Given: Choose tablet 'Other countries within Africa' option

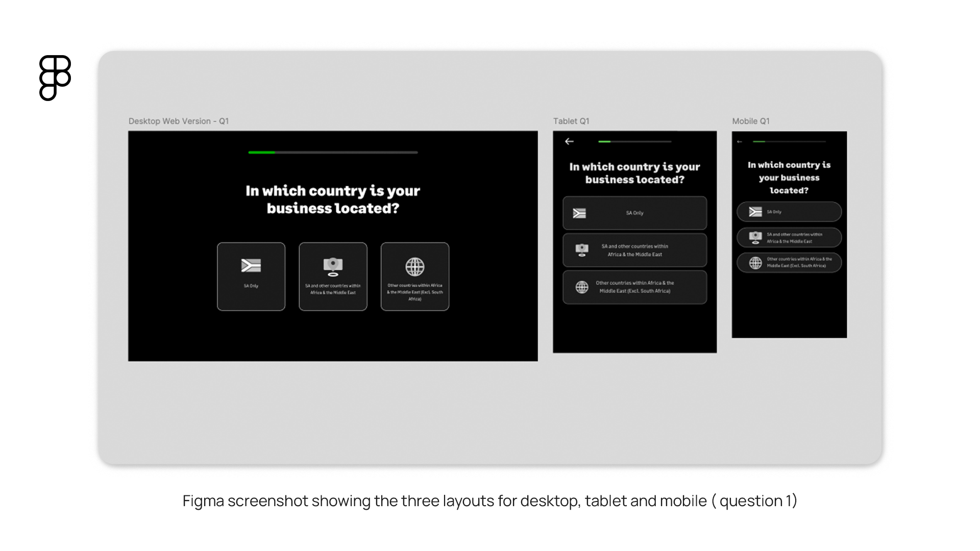Looking at the screenshot, I should [x=635, y=287].
